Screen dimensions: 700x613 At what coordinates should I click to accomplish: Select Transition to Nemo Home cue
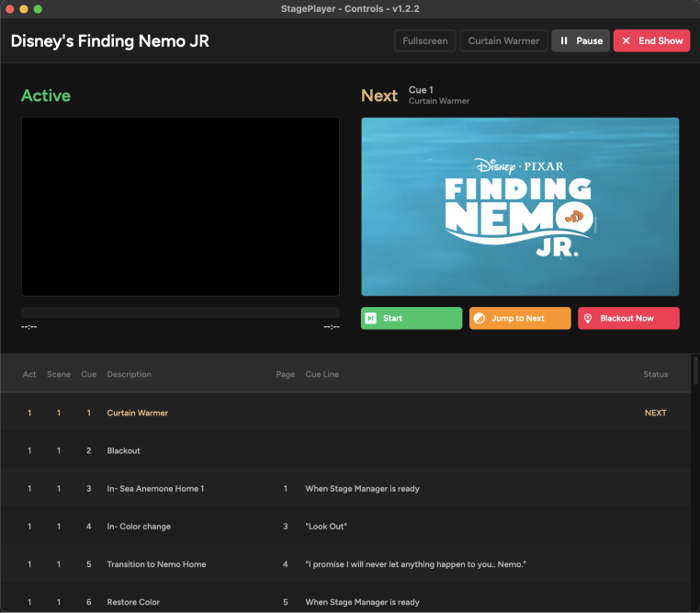coord(345,564)
